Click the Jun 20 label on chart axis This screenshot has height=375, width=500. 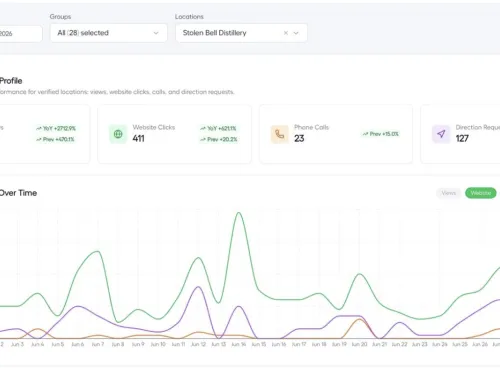click(359, 344)
